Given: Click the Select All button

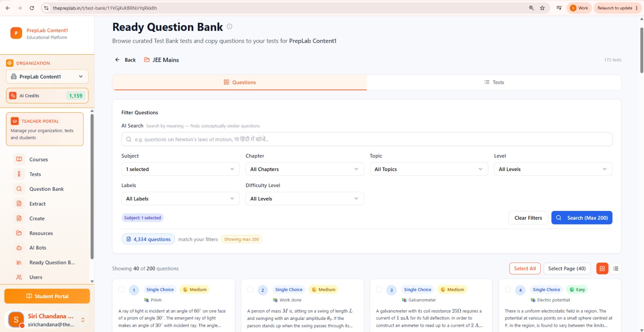Looking at the screenshot, I should tap(525, 268).
